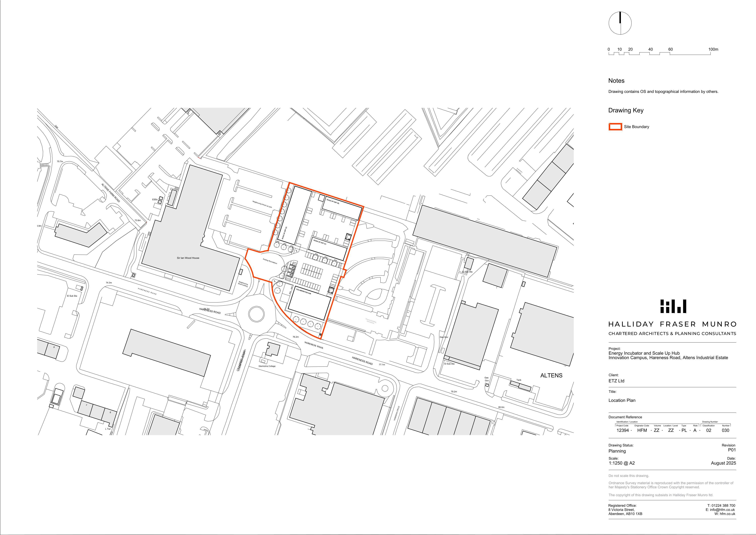Viewport: 756px width, 535px height.
Task: Select the 'Drawing Key' heading
Action: 626,110
